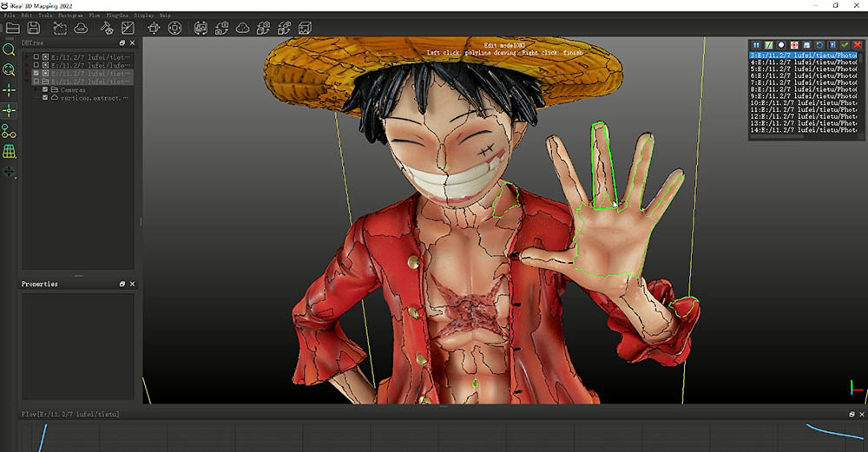Screen dimensions: 868x452
Task: Select the crosshair-with-circle sidebar tool
Action: [9, 111]
